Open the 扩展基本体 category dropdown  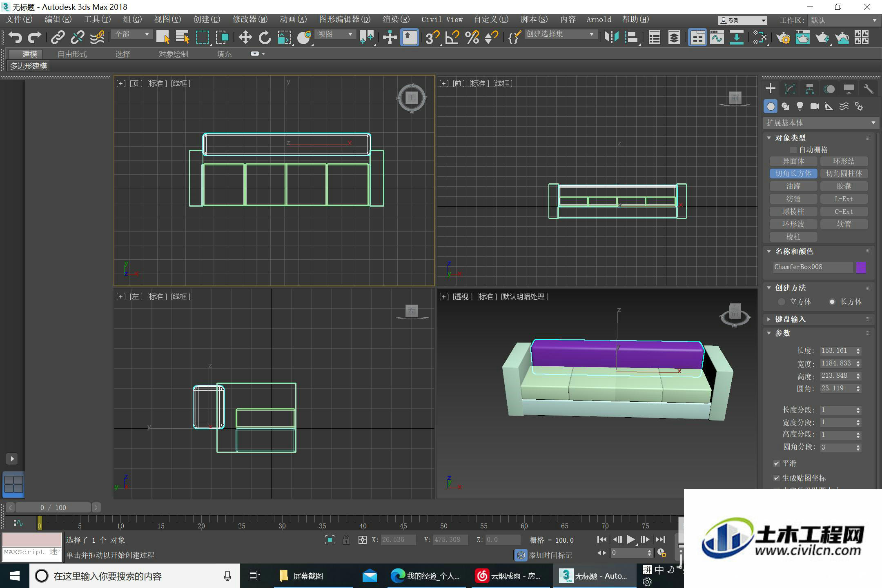[820, 123]
